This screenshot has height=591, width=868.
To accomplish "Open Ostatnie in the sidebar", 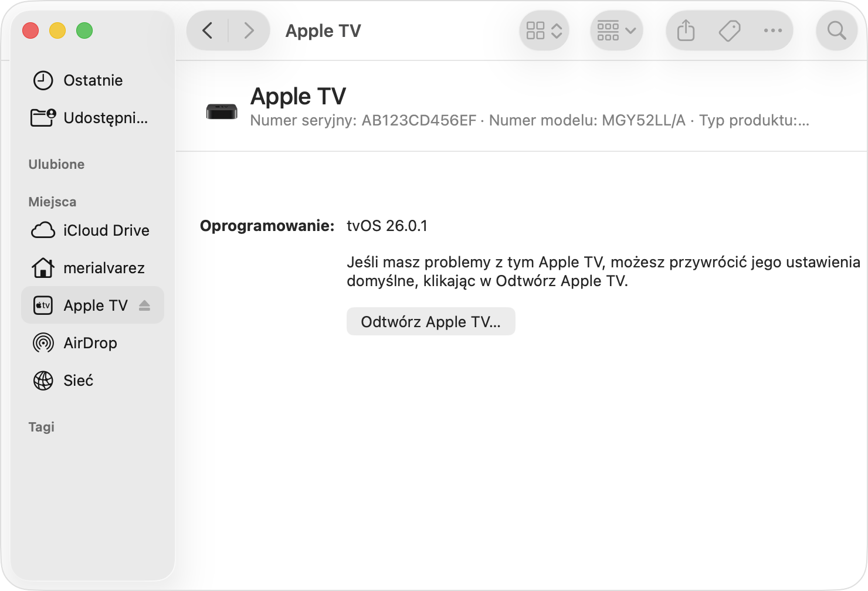I will pos(93,80).
